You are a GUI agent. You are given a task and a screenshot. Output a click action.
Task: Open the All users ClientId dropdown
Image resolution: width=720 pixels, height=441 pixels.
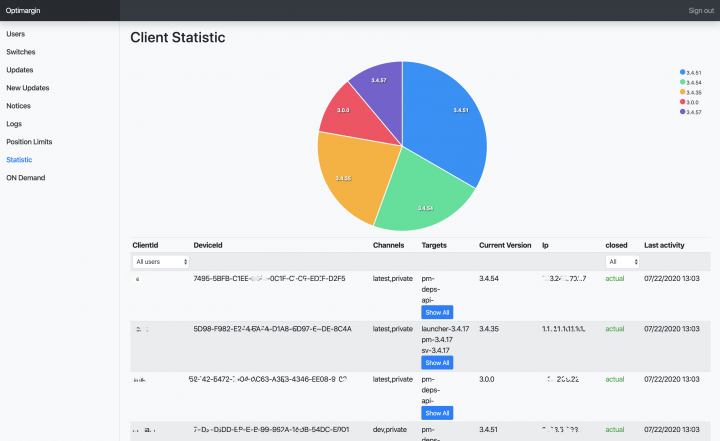[x=161, y=261]
